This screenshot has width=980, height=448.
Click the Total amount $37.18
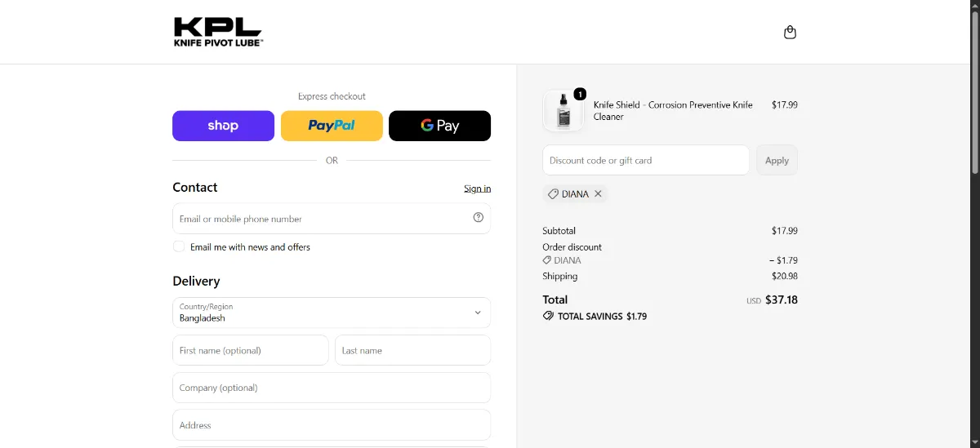click(x=782, y=299)
